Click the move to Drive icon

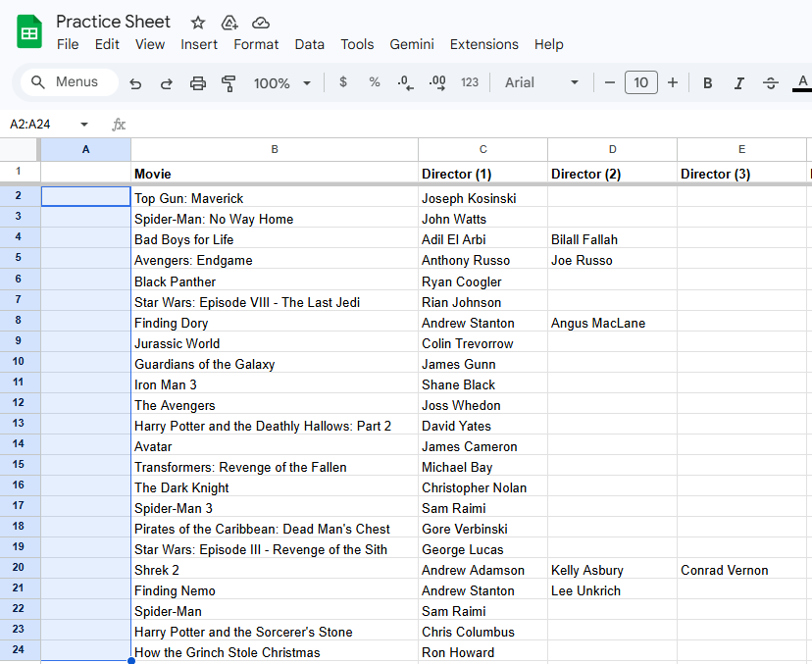pos(228,23)
